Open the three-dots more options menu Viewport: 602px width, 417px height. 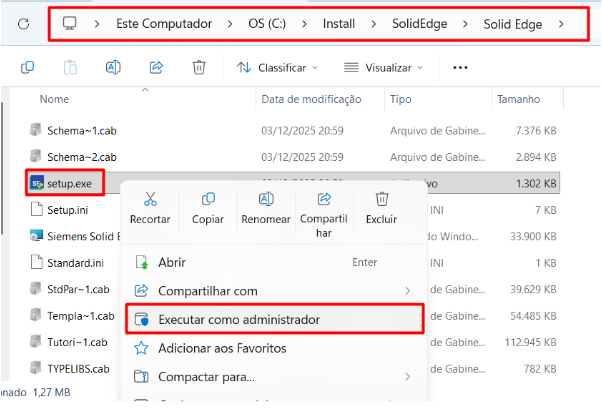(460, 67)
